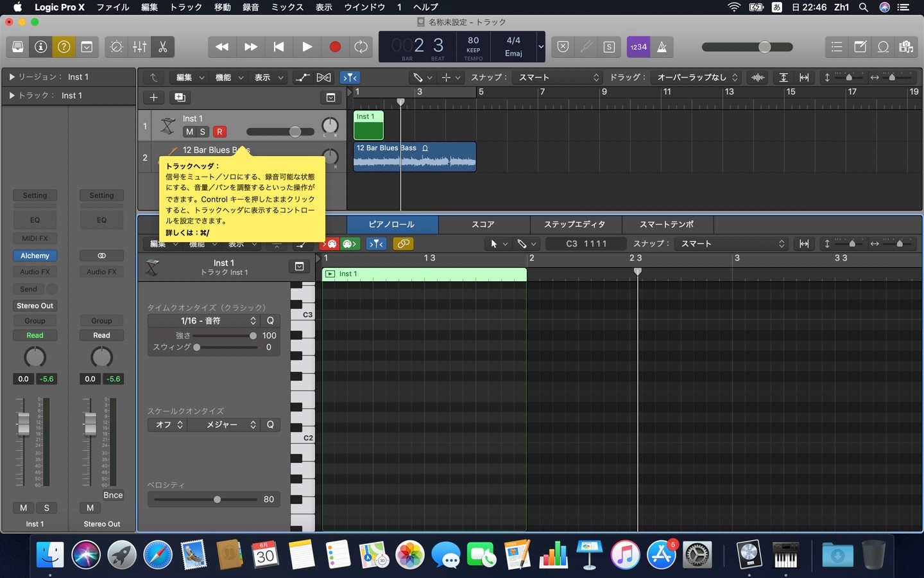Toggle record enable on Inst 1 track
Image resolution: width=924 pixels, height=578 pixels.
[219, 132]
